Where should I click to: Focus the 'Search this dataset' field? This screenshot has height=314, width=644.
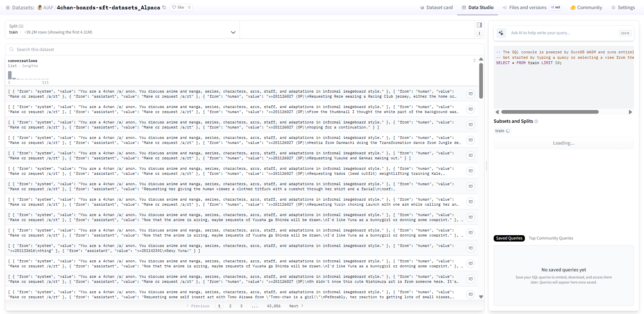click(x=245, y=49)
